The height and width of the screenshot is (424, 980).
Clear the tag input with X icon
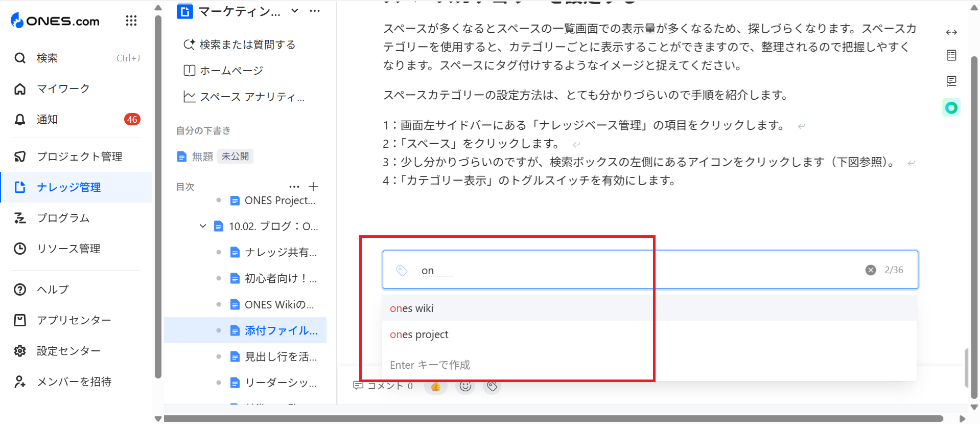[x=871, y=270]
